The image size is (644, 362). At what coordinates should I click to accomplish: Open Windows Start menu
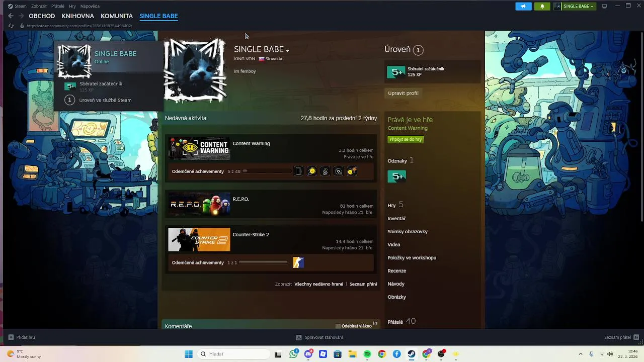pyautogui.click(x=189, y=354)
